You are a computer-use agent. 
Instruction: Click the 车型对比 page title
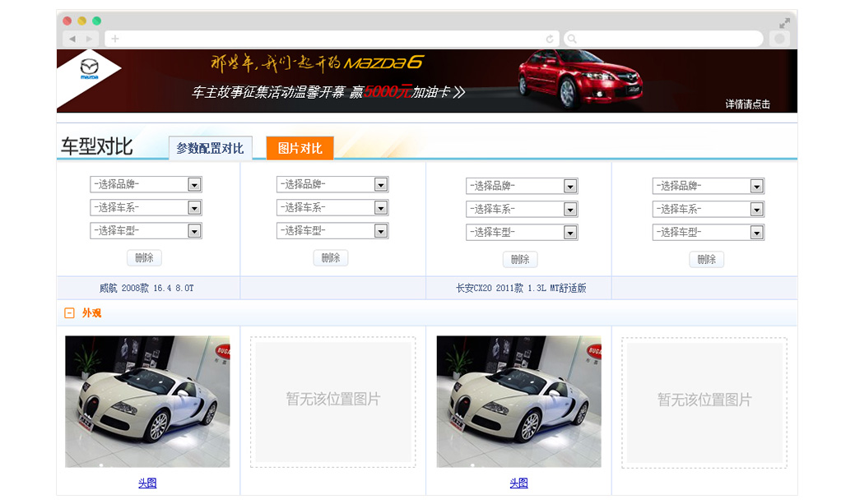(96, 146)
